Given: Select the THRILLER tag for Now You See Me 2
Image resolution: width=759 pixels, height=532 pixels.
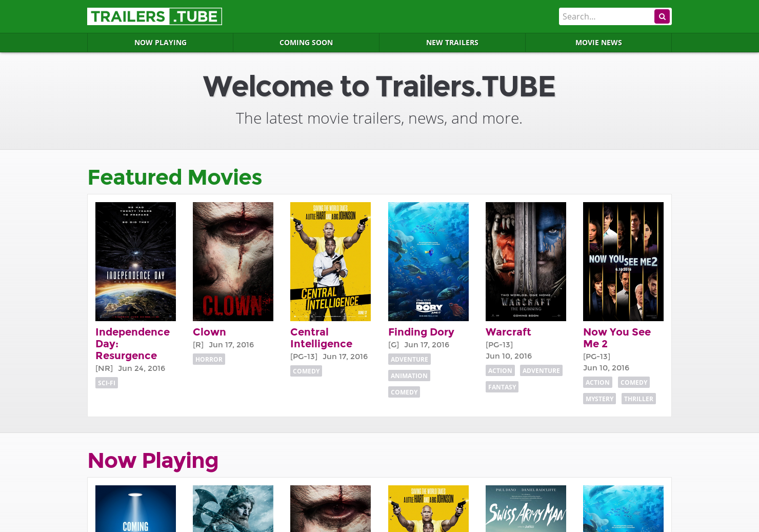Looking at the screenshot, I should [638, 399].
